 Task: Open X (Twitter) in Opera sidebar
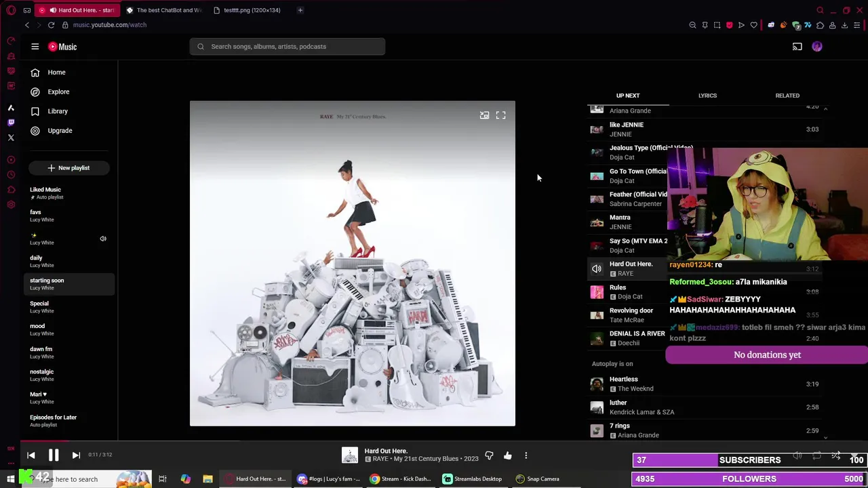click(x=11, y=138)
